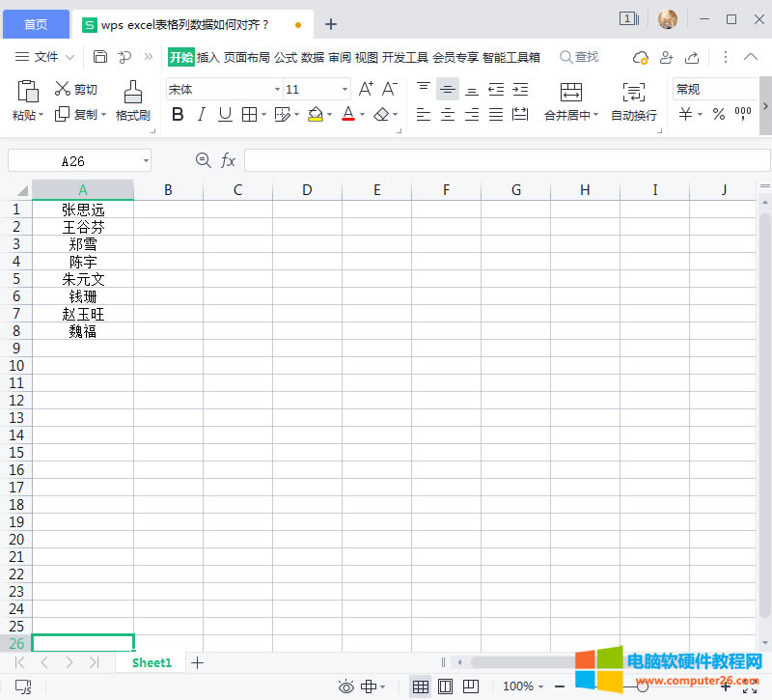Open the font size dropdown
This screenshot has width=772, height=700.
pyautogui.click(x=345, y=88)
